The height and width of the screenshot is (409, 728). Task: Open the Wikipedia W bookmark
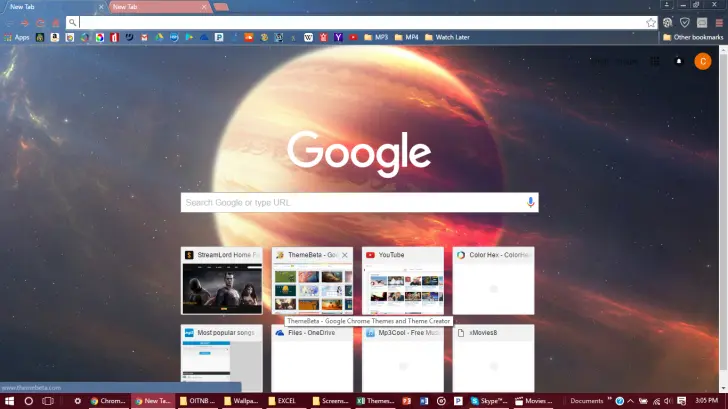pyautogui.click(x=308, y=37)
